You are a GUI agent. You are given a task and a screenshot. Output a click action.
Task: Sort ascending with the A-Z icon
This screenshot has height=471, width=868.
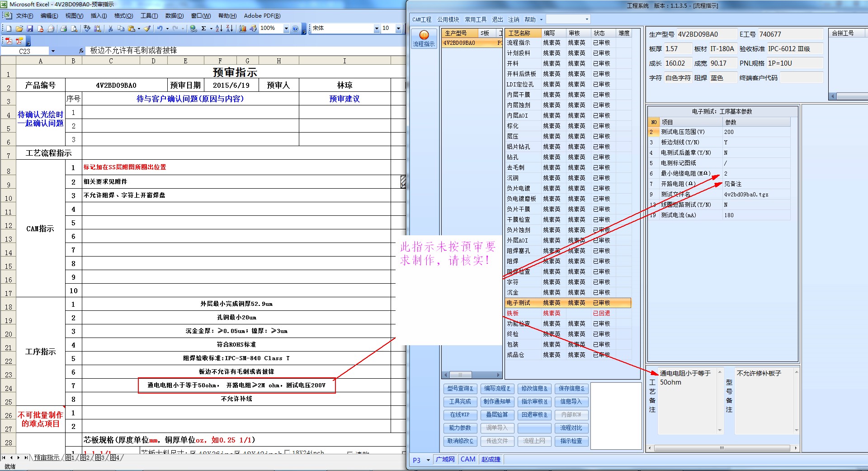coord(219,29)
